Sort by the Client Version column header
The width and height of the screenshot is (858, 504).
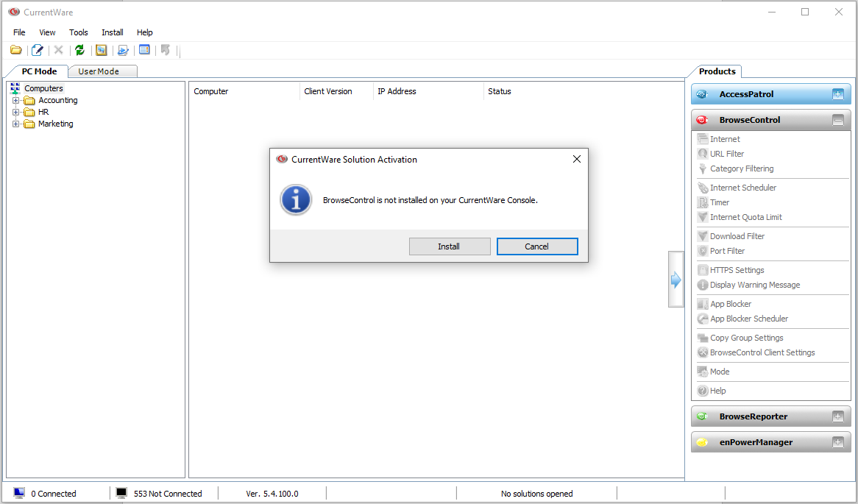pyautogui.click(x=336, y=91)
